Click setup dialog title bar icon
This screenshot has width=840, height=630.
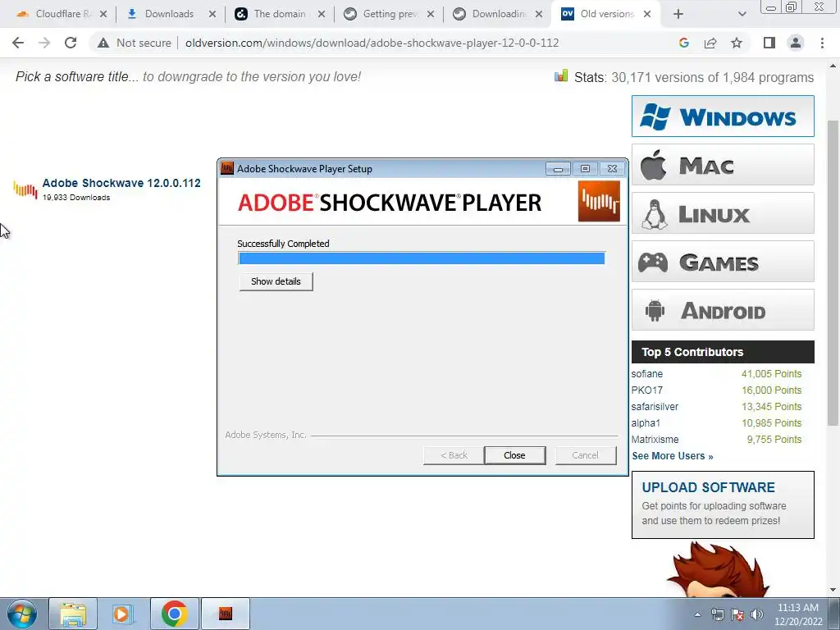(227, 168)
